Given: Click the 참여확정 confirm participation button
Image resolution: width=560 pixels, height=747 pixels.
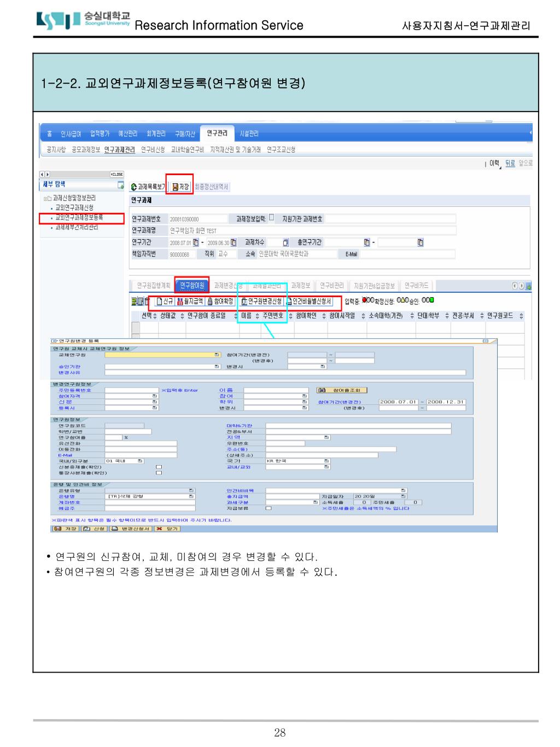Looking at the screenshot, I should [x=220, y=301].
